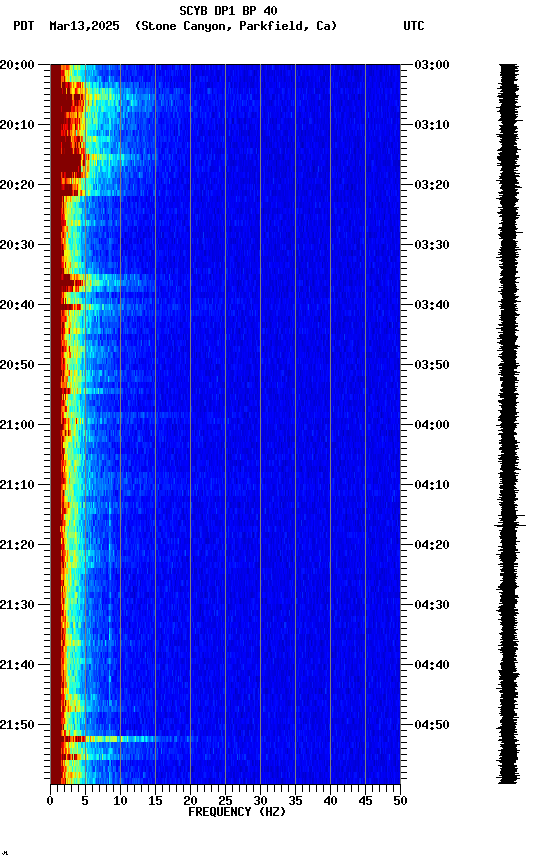Screen dimensions: 552x864
Task: Click the '03:30' UTC time label
Action: click(x=432, y=245)
